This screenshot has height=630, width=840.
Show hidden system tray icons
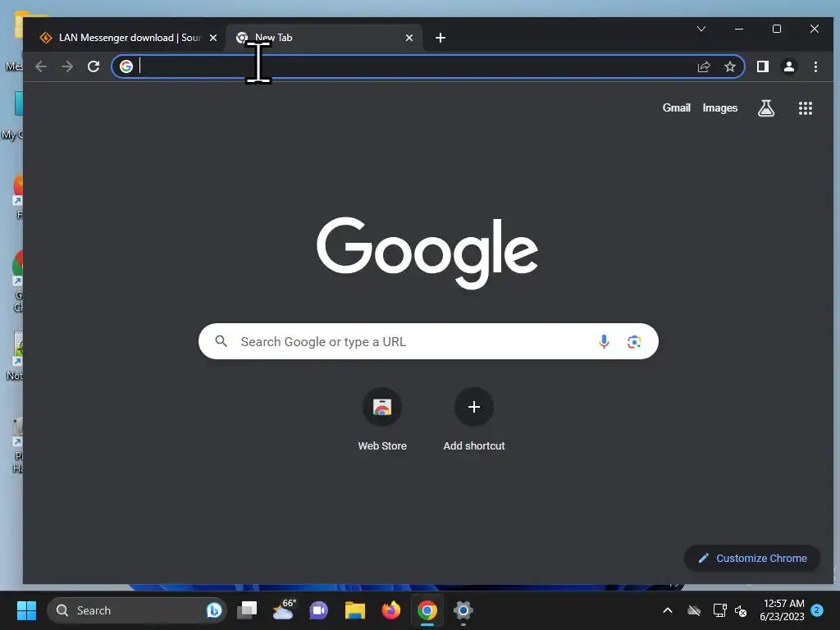pyautogui.click(x=668, y=610)
